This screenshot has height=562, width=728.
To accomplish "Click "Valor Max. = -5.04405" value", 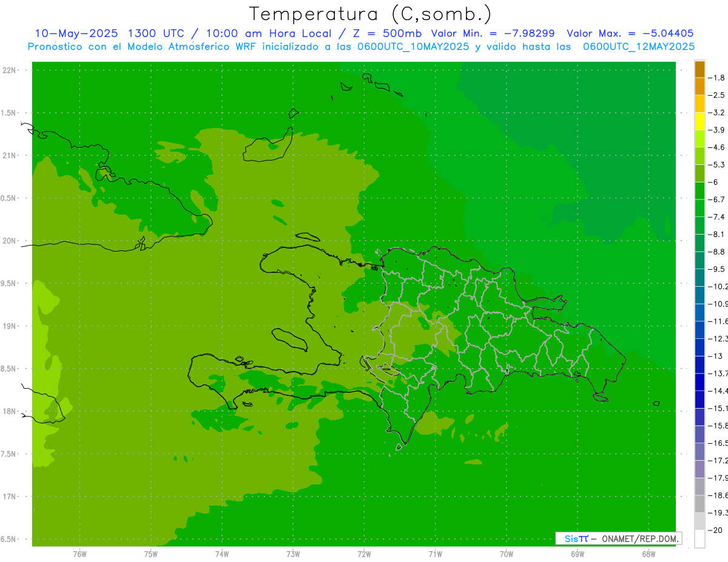I will (630, 33).
